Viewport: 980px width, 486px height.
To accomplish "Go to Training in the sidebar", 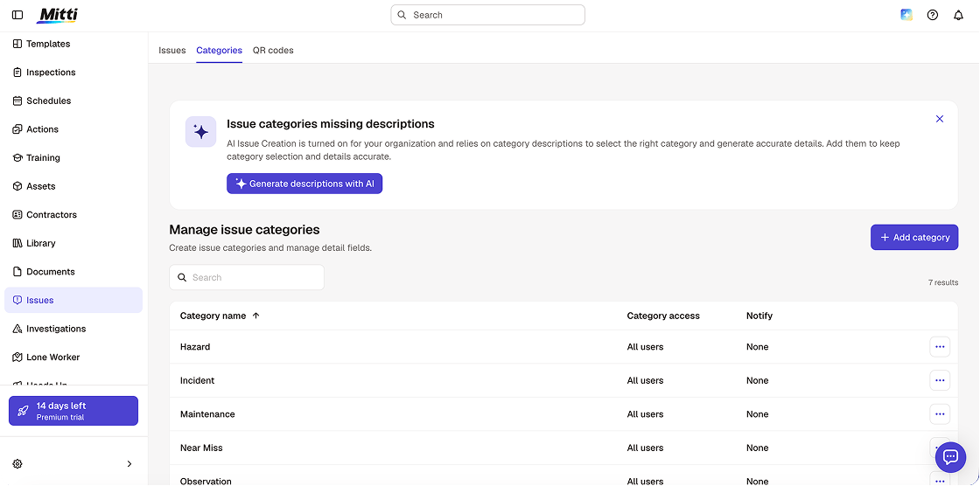I will (x=73, y=158).
